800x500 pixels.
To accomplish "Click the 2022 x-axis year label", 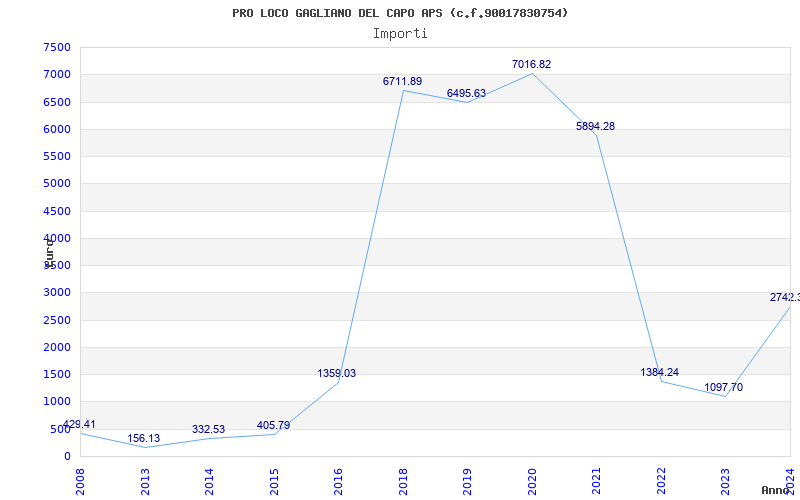I will [x=661, y=481].
